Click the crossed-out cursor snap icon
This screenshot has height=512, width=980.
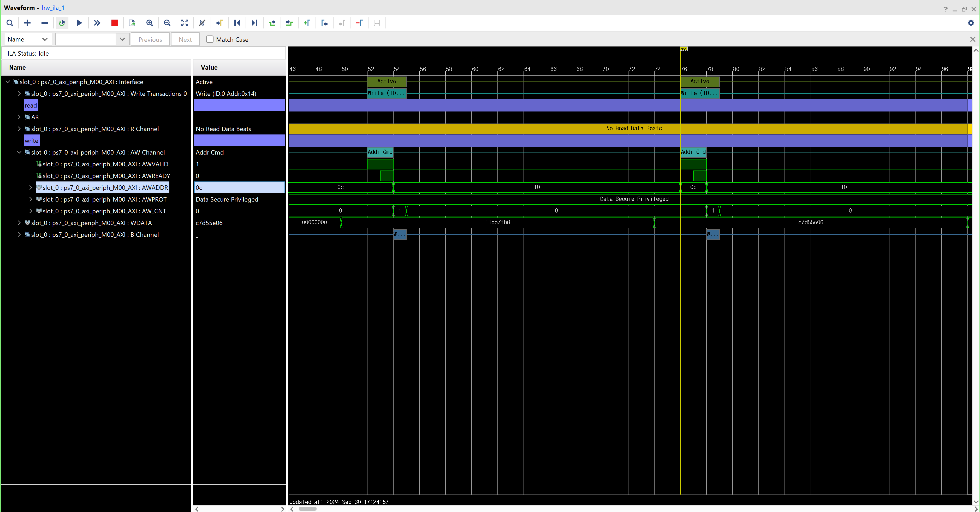[202, 23]
